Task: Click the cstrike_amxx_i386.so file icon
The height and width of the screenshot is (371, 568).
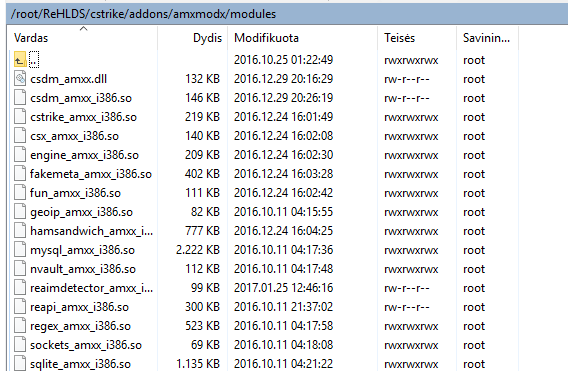Action: click(20, 117)
